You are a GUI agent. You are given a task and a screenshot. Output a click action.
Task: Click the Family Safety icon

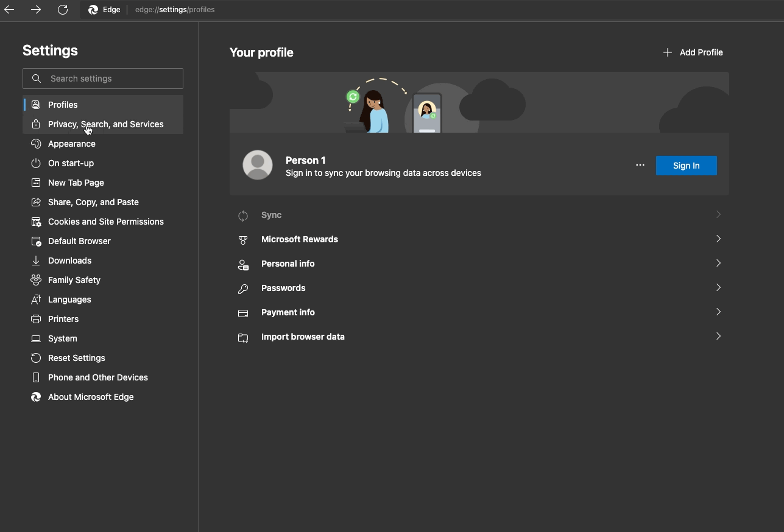(36, 280)
